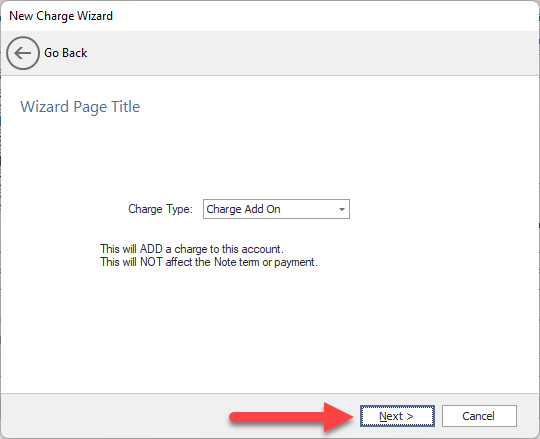Click the Go Back text label
This screenshot has width=540, height=439.
pyautogui.click(x=65, y=53)
